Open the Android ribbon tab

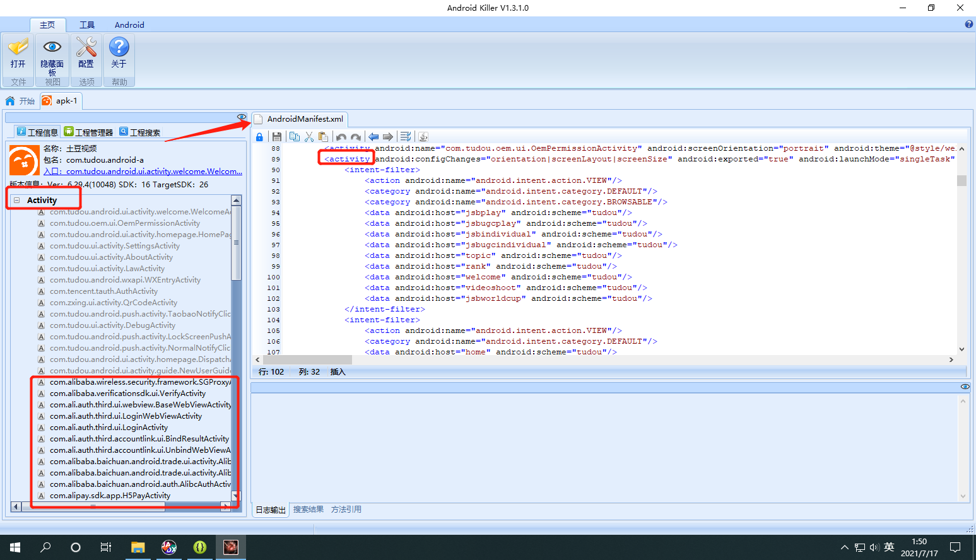(x=129, y=25)
